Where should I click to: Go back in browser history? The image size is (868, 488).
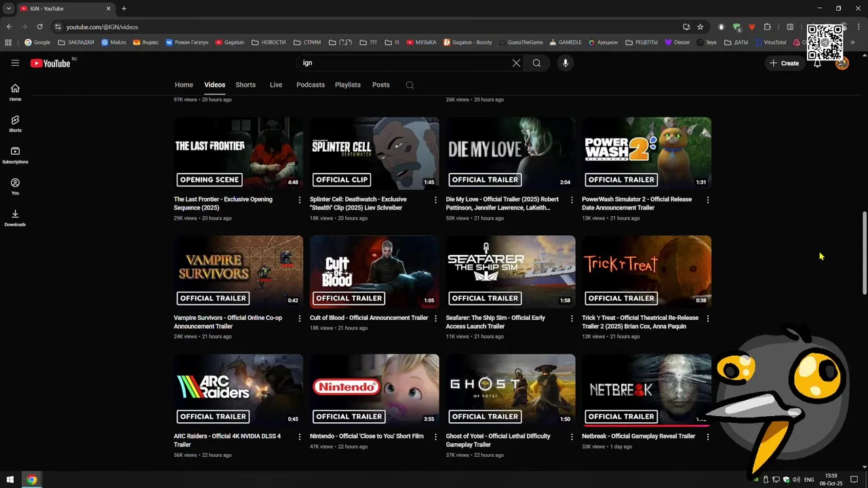[9, 26]
